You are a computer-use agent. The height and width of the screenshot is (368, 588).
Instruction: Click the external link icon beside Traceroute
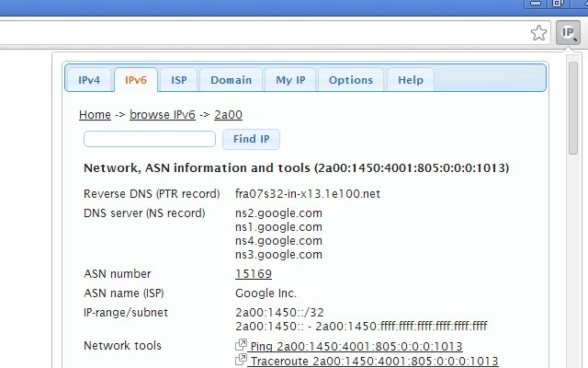pos(241,360)
